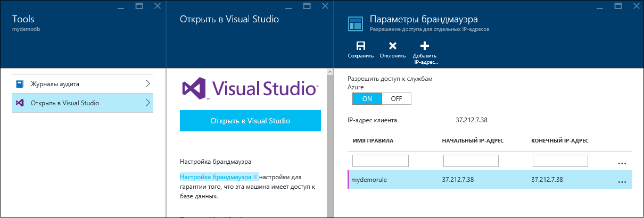644x218 pixels.
Task: Click the mydemodb subtitle under Tools
Action: pyautogui.click(x=27, y=29)
